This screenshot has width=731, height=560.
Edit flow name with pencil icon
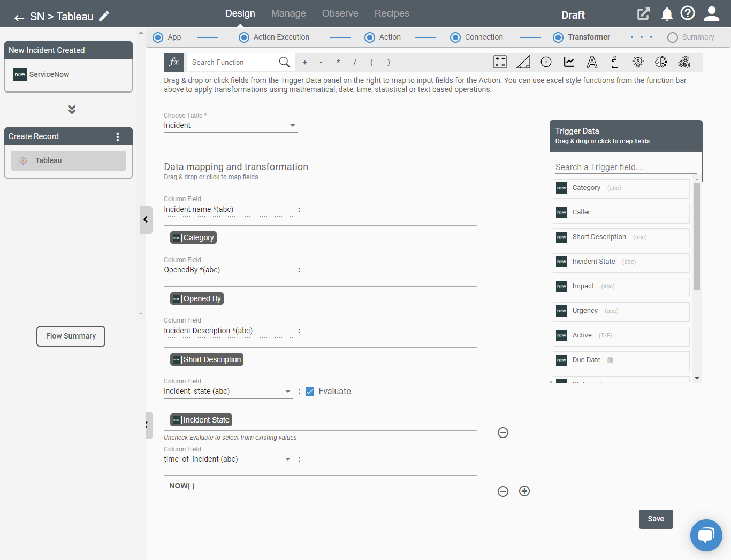click(x=104, y=16)
